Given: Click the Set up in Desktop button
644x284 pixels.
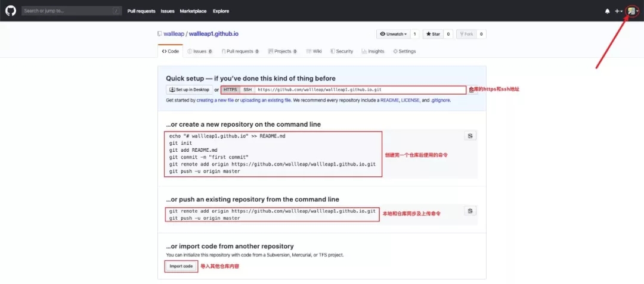Looking at the screenshot, I should coord(189,89).
